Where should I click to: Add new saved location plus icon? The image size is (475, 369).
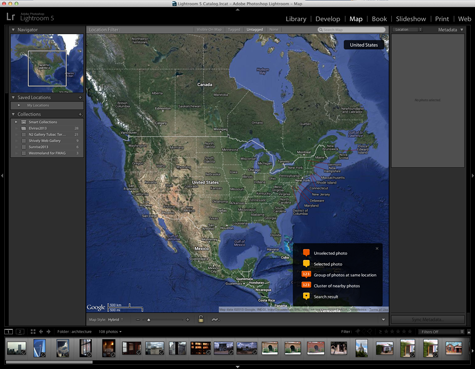click(x=80, y=97)
